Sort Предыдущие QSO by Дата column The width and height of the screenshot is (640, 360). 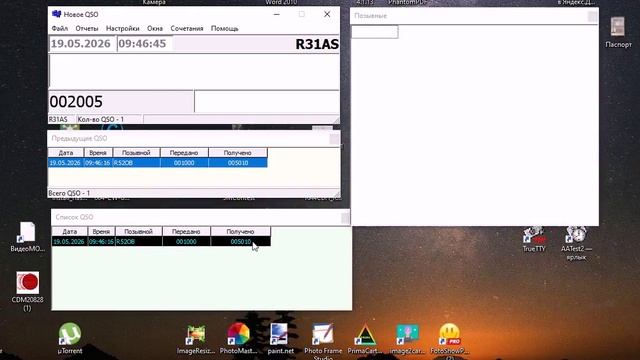[66, 153]
